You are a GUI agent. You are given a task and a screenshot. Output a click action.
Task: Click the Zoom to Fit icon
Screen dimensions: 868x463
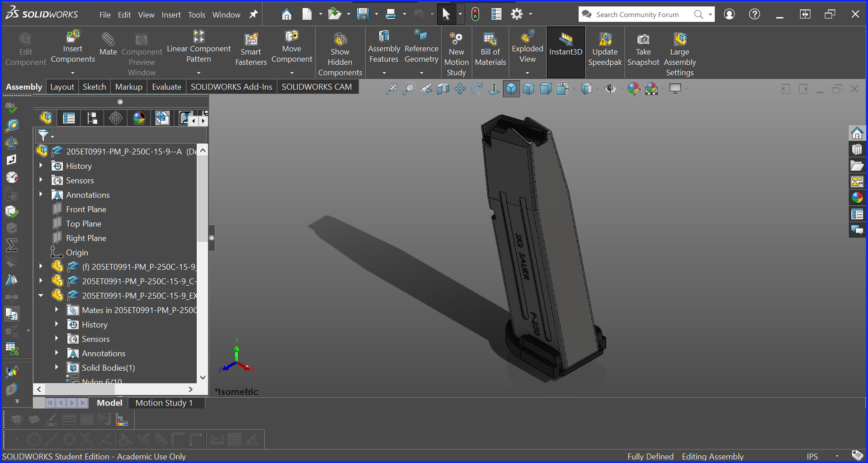[x=392, y=89]
